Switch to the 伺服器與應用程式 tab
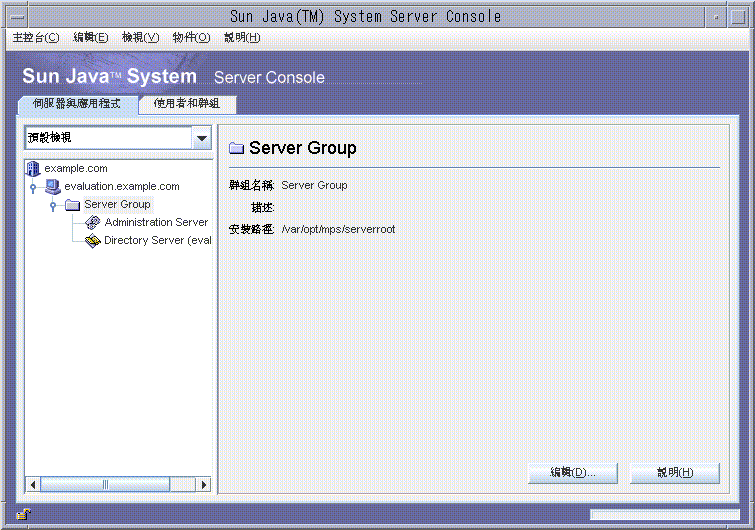 tap(77, 104)
